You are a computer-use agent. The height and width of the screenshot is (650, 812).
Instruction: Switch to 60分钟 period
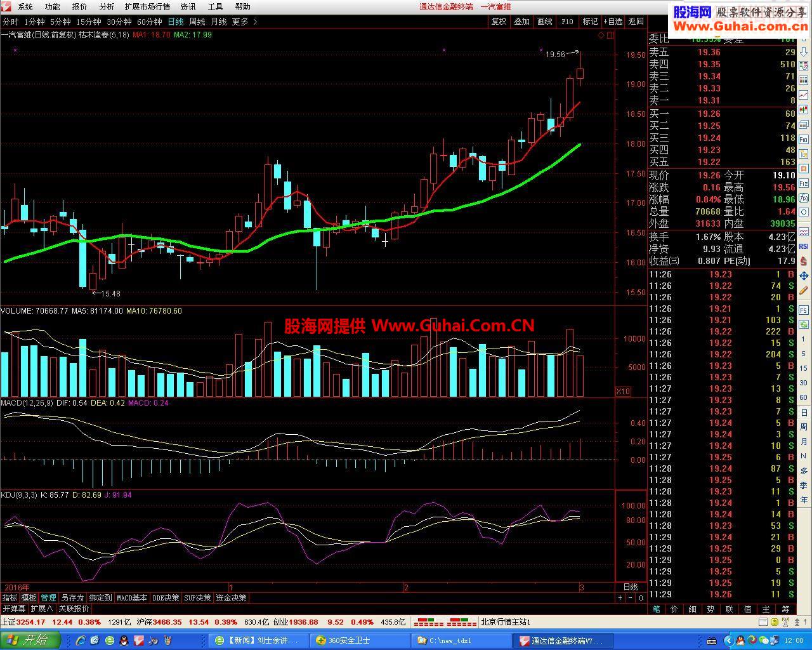[150, 22]
